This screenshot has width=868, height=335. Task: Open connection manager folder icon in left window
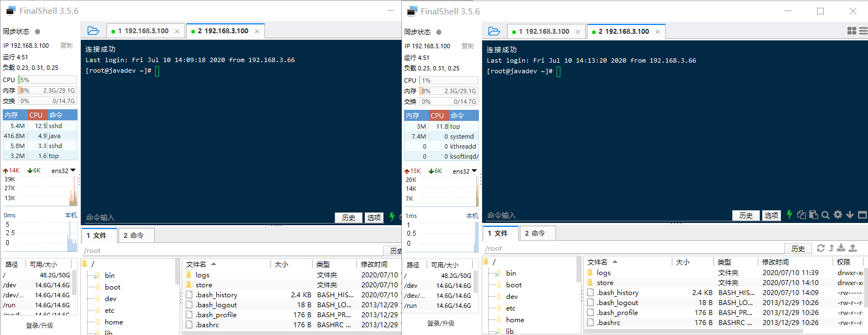(x=93, y=31)
